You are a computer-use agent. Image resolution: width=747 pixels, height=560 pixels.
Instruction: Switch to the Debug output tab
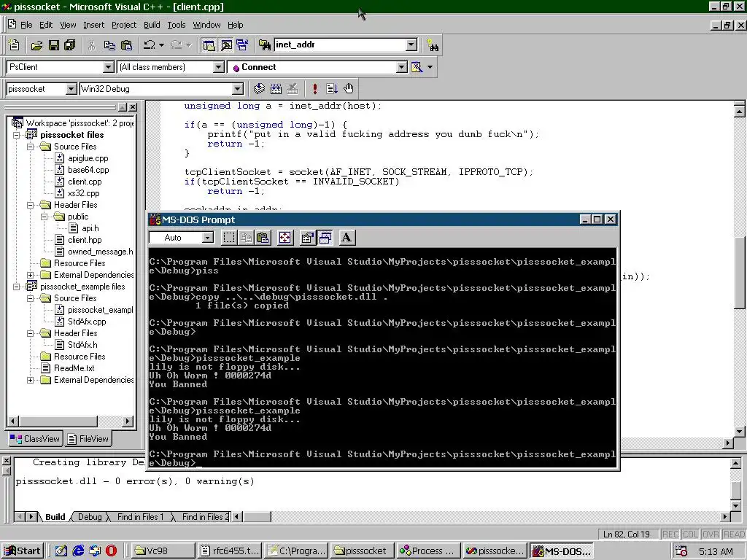click(90, 517)
